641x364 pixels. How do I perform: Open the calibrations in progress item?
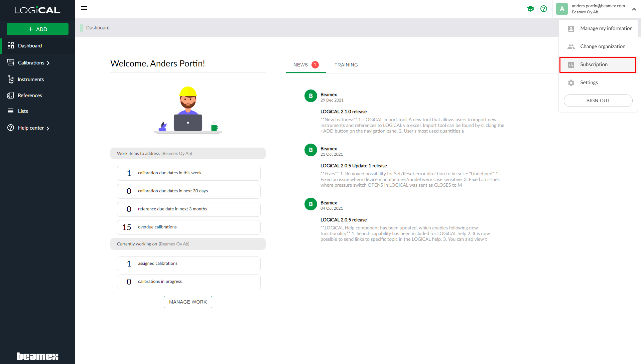(x=188, y=282)
